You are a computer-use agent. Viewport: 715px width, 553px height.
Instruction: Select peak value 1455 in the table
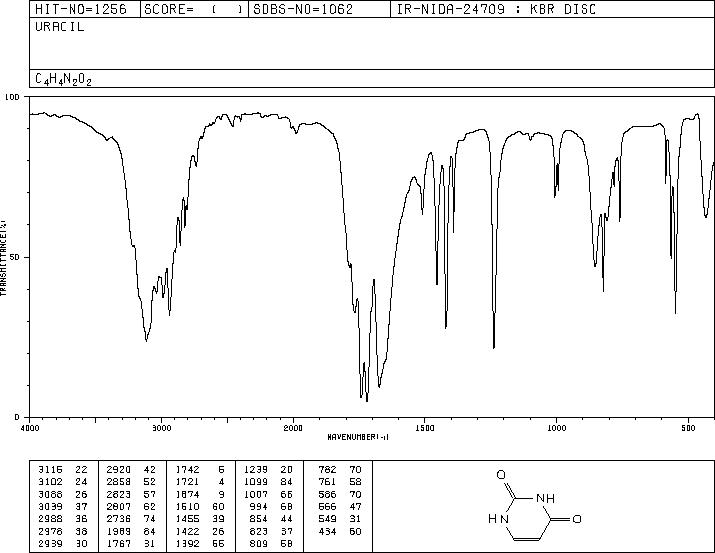coord(187,519)
